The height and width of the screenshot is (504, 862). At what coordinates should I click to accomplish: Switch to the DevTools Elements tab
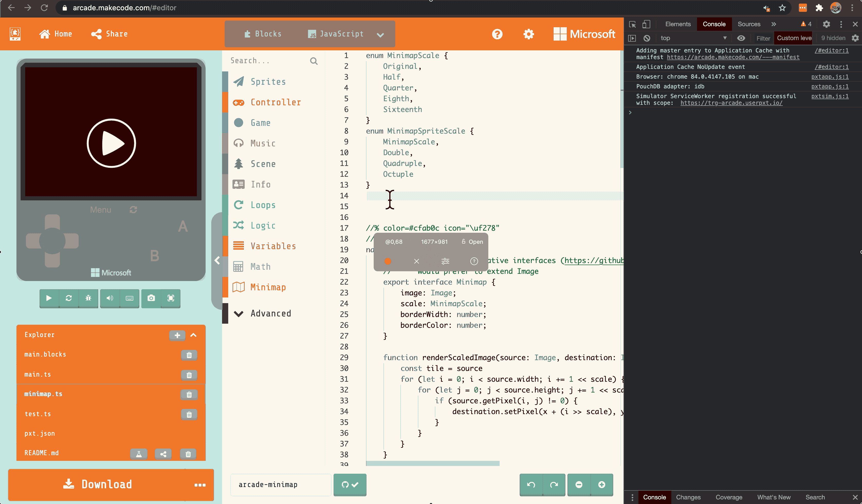tap(678, 24)
